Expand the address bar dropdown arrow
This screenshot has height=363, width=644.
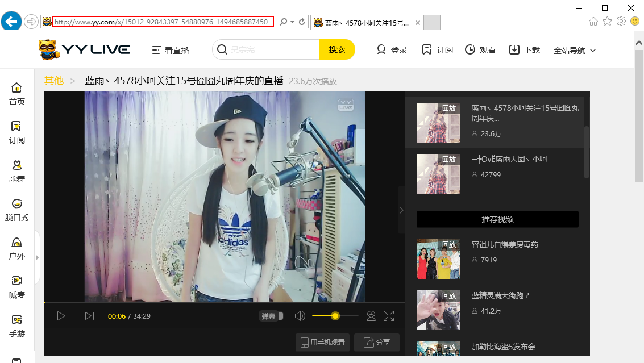(x=292, y=22)
